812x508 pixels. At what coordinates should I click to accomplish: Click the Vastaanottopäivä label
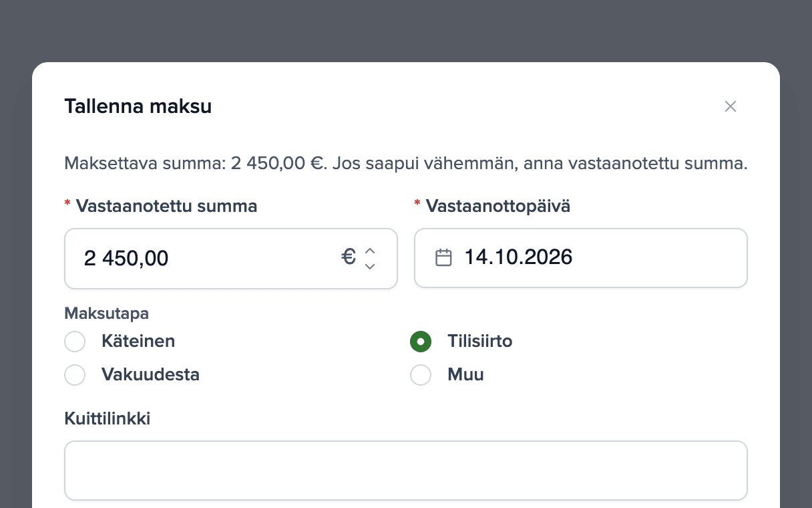pos(498,206)
